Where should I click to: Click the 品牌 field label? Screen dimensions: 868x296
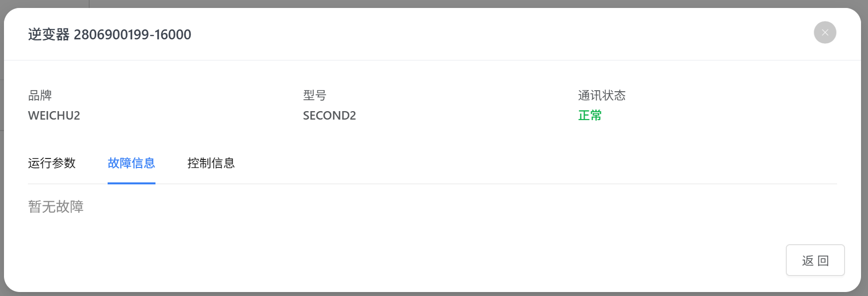pyautogui.click(x=40, y=95)
